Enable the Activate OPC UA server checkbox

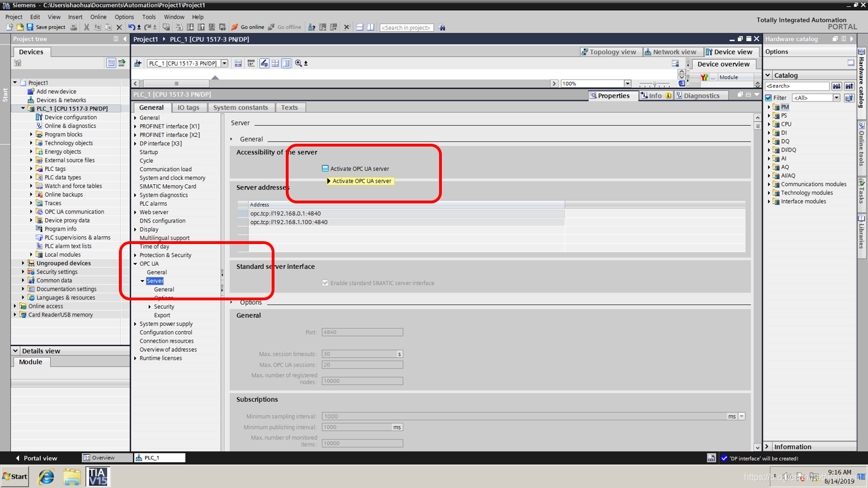pyautogui.click(x=325, y=168)
